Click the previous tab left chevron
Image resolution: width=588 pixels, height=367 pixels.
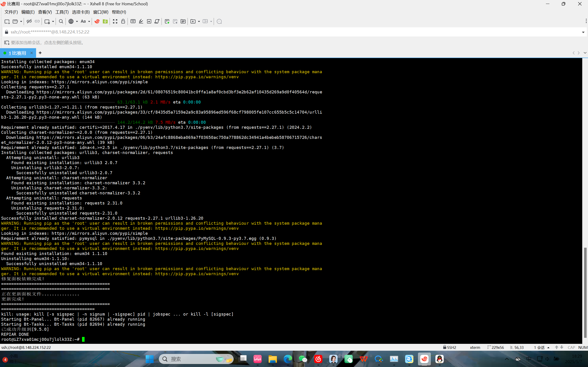(x=574, y=53)
